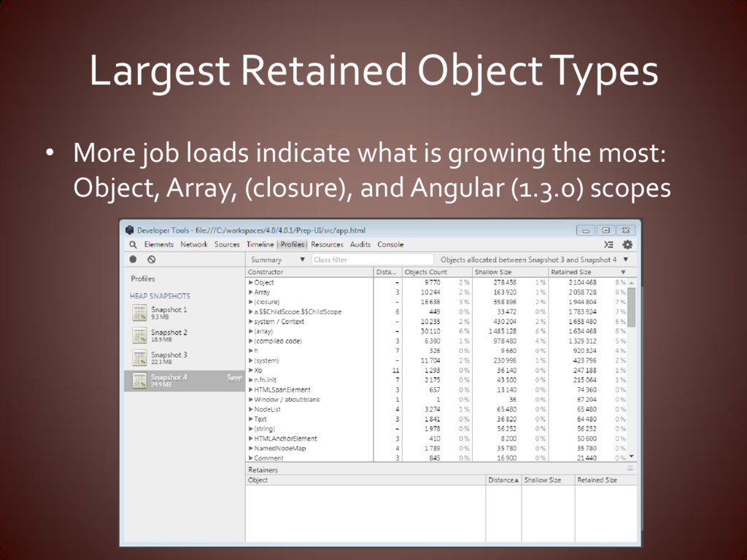Click the Class filter input field
Viewport: 747px width, 560px height.
pyautogui.click(x=373, y=260)
